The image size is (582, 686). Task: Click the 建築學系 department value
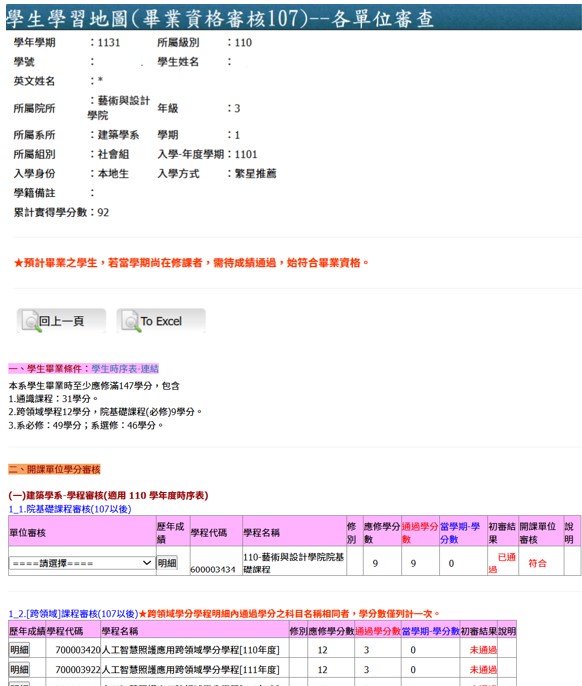point(118,135)
